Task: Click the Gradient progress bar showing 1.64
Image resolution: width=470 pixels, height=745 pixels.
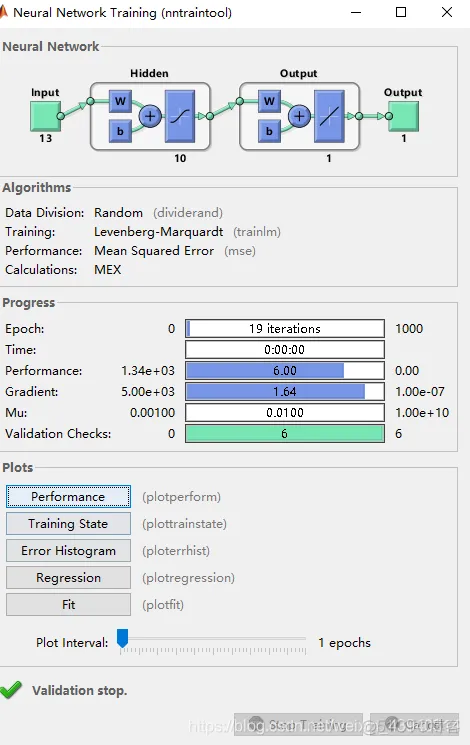Action: (x=285, y=392)
